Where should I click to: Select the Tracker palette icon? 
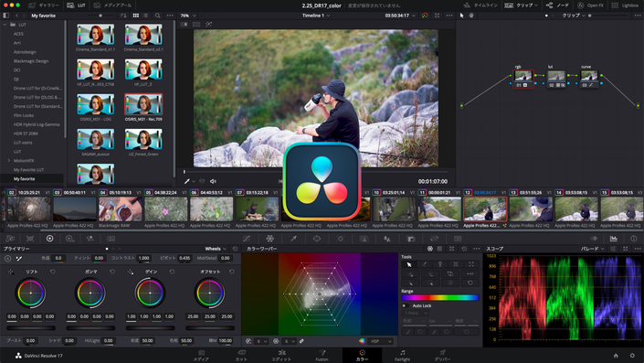point(341,239)
